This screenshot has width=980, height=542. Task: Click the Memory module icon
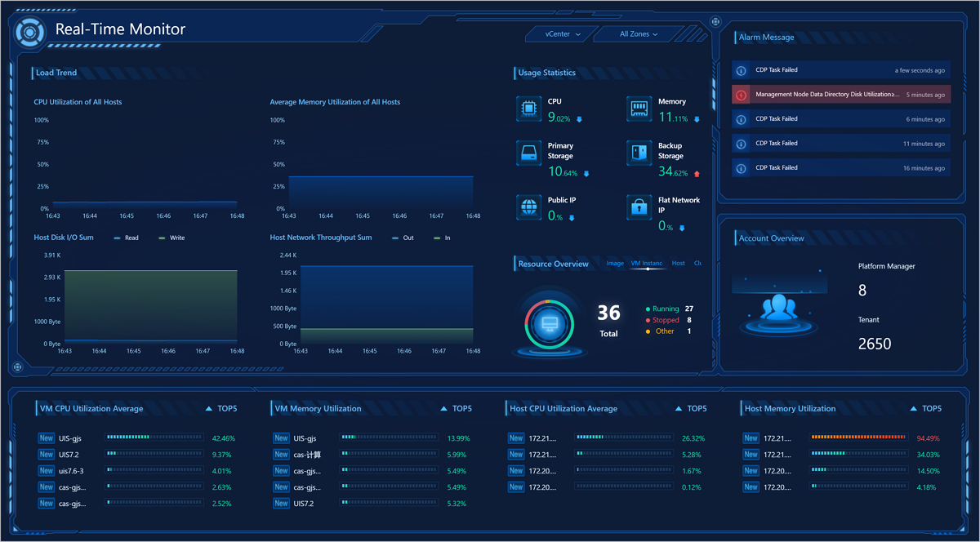point(639,109)
